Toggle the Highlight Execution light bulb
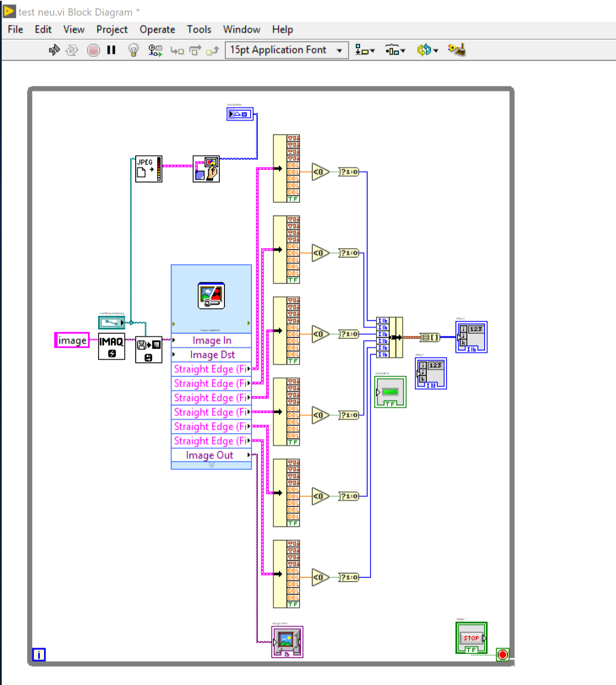This screenshot has width=616, height=685. pyautogui.click(x=133, y=50)
